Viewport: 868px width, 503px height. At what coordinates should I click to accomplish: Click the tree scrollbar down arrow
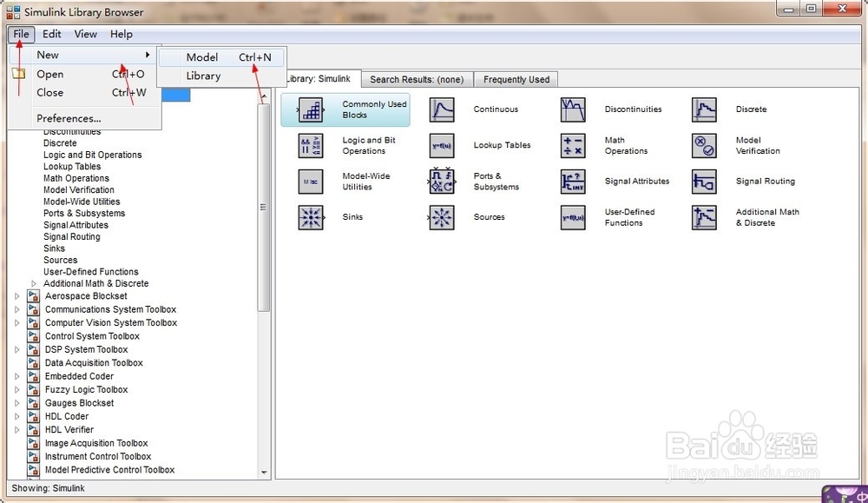point(264,473)
